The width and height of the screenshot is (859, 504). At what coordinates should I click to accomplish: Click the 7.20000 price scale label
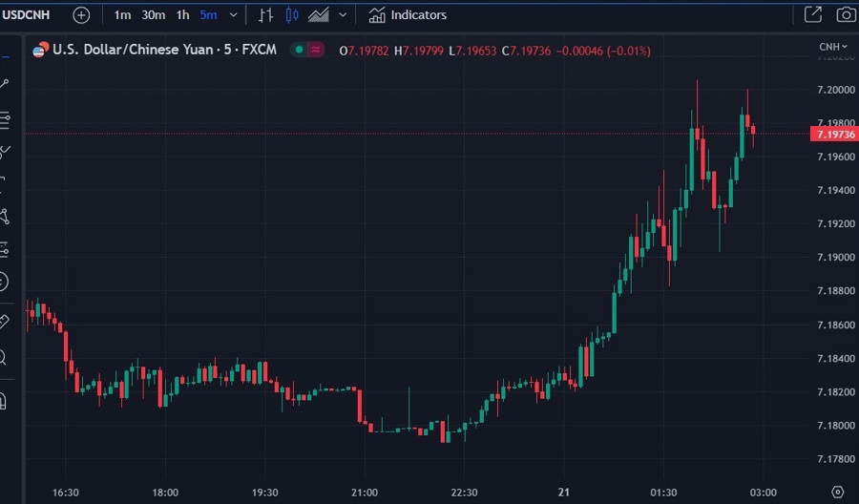tap(835, 90)
